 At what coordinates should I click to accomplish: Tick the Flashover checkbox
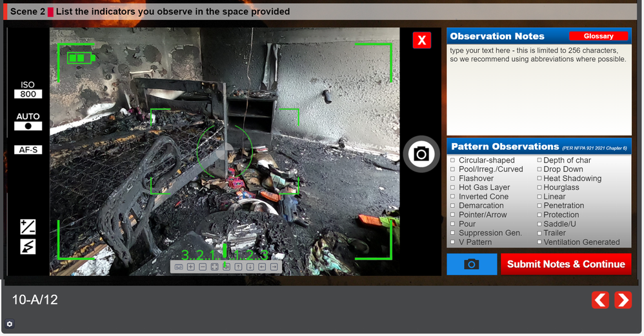pyautogui.click(x=453, y=179)
